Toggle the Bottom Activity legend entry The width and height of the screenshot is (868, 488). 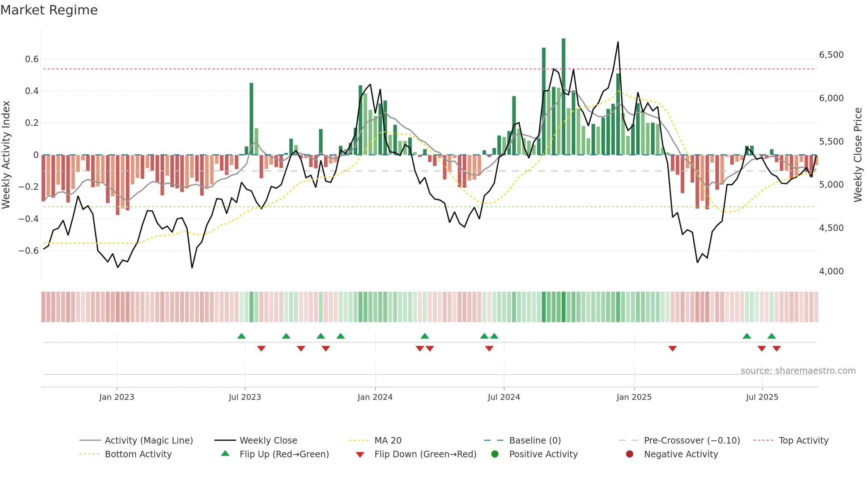pos(125,454)
